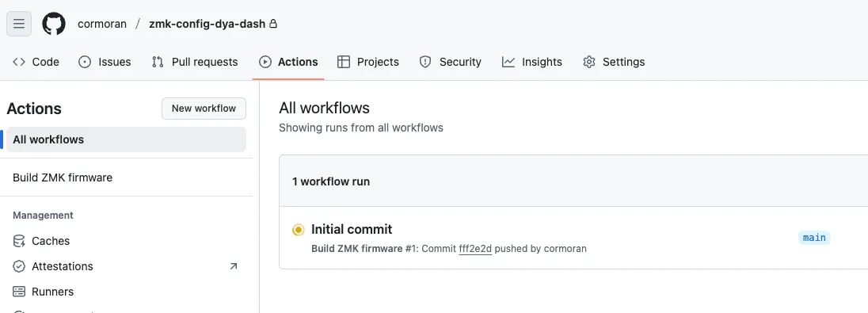Go to the Projects tab

pos(368,62)
